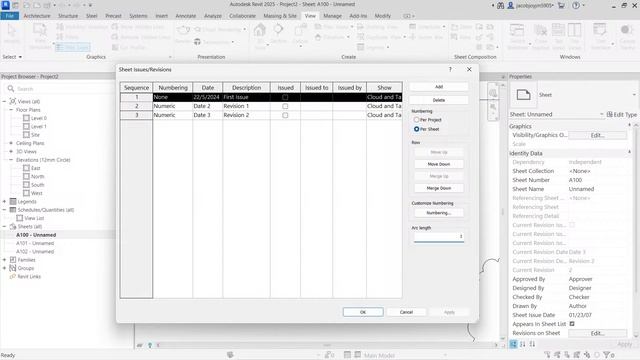
Task: Toggle Appears In Sheet List checkbox
Action: (x=572, y=324)
